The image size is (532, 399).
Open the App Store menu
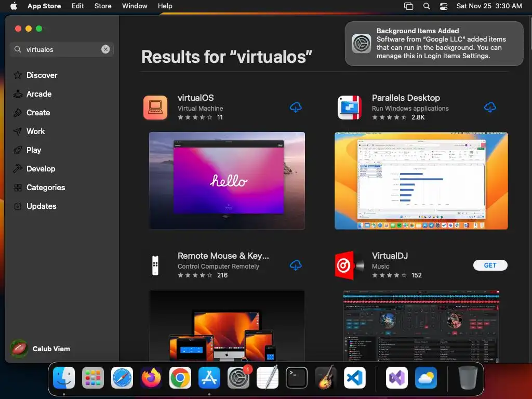tap(44, 6)
